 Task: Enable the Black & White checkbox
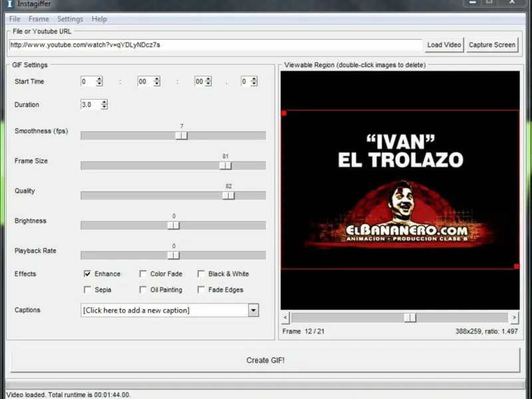pyautogui.click(x=201, y=274)
